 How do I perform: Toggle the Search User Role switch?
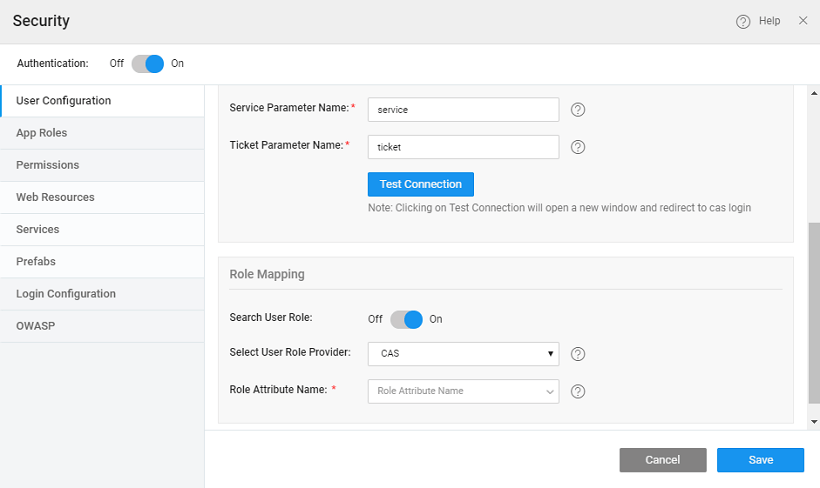coord(406,319)
